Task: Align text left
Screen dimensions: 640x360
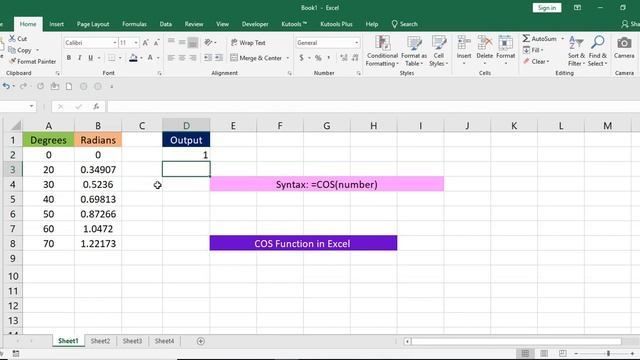Action: tap(171, 58)
